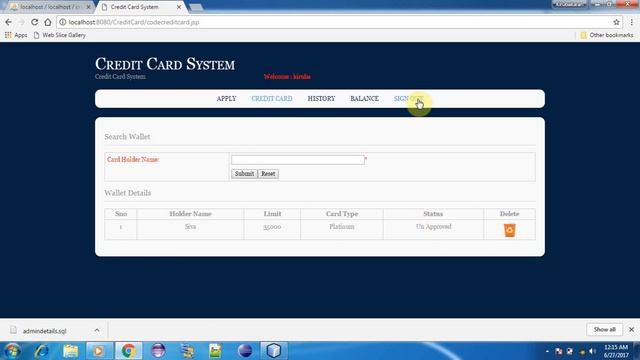The width and height of the screenshot is (640, 360).
Task: Click the Status column header
Action: (433, 214)
